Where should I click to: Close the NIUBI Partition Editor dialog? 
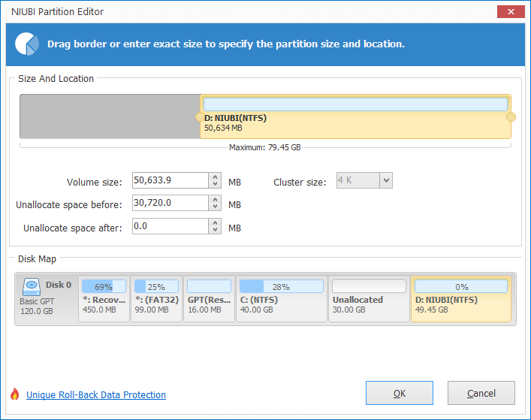(511, 11)
